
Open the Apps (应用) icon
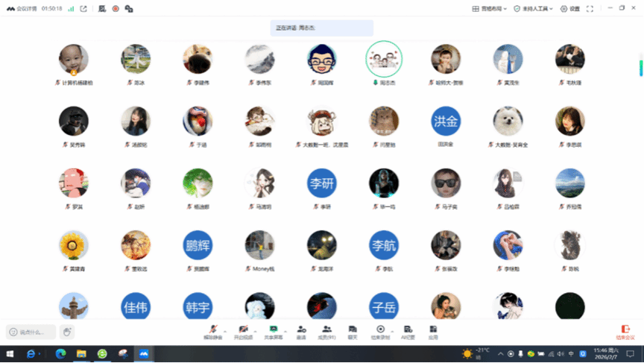(x=433, y=331)
